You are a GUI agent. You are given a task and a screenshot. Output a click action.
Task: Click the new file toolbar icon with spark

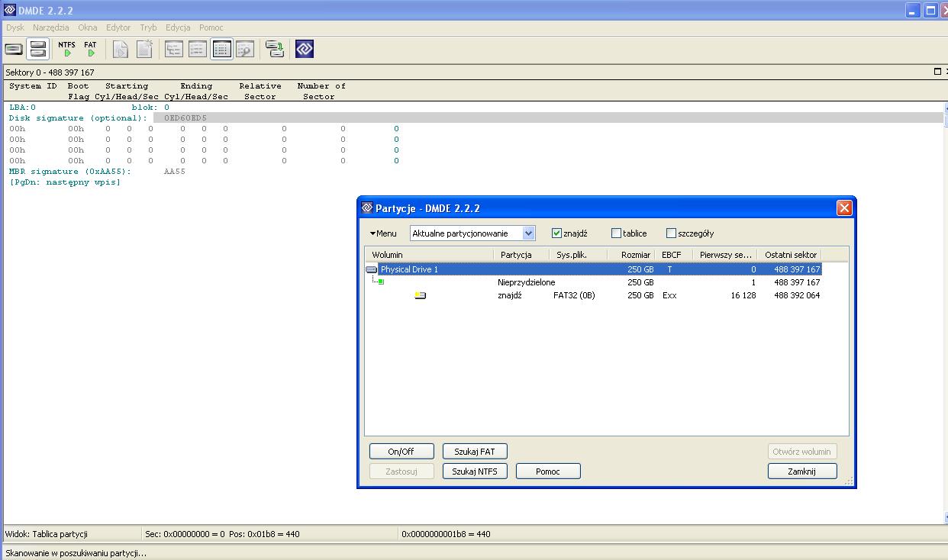144,49
